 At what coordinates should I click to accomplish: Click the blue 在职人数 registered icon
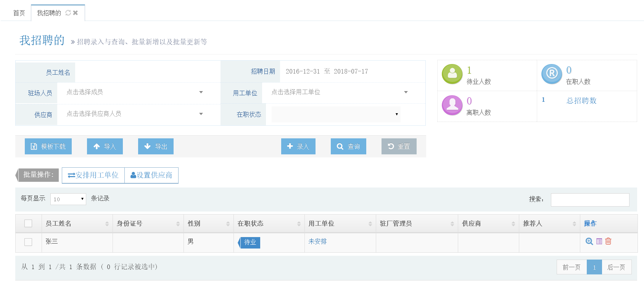point(552,74)
